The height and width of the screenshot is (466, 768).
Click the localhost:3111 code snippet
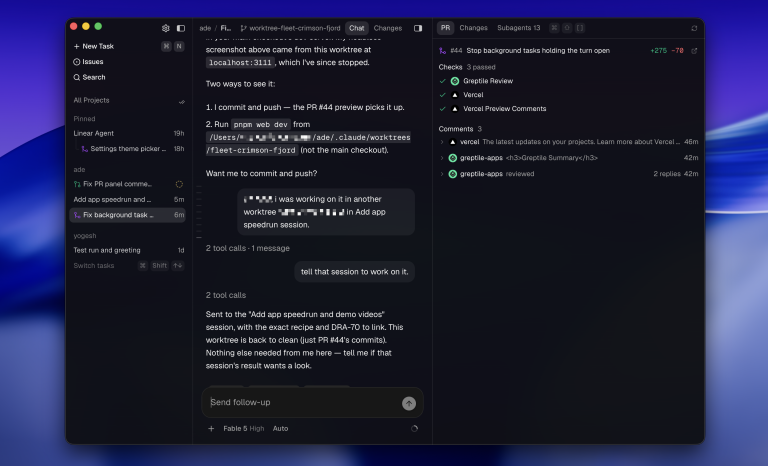(240, 63)
